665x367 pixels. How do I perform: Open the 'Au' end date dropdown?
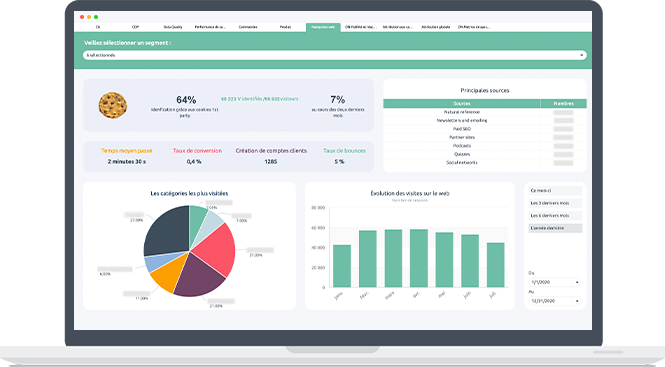[555, 301]
